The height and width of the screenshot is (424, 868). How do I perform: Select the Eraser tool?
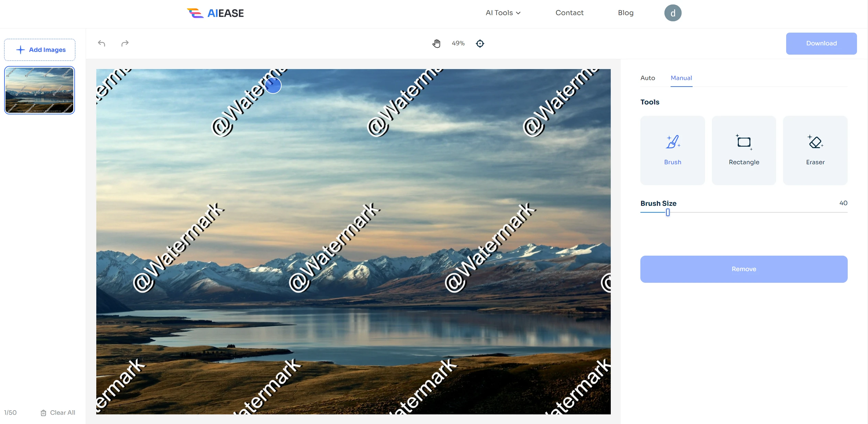(815, 150)
